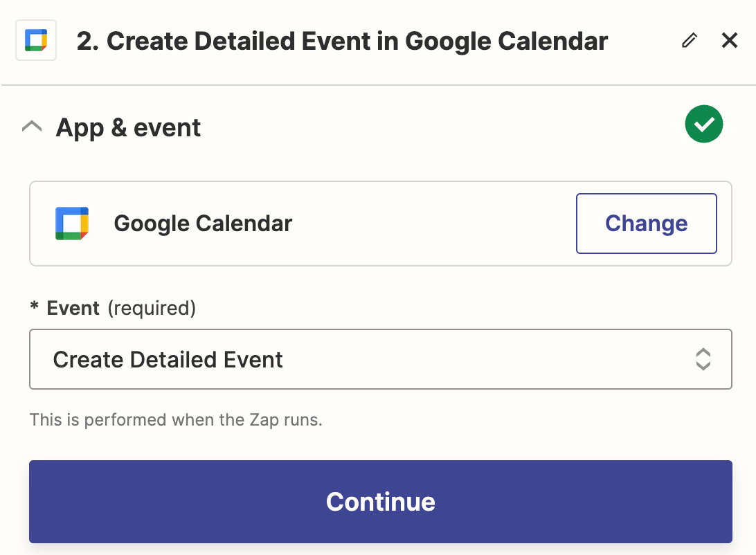Click the Google Calendar icon in the step header

tap(36, 41)
